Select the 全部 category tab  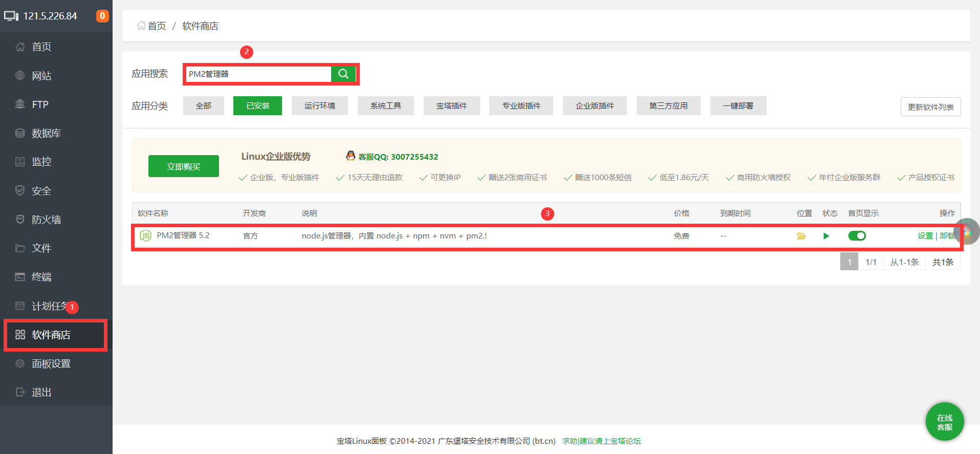pos(204,105)
